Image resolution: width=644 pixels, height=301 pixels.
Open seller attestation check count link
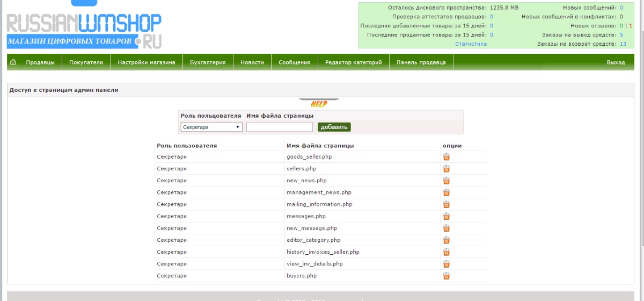(492, 17)
